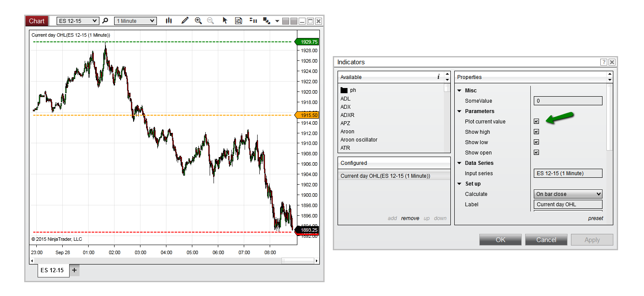
Task: Select the pencil drawing tools icon
Action: (185, 20)
